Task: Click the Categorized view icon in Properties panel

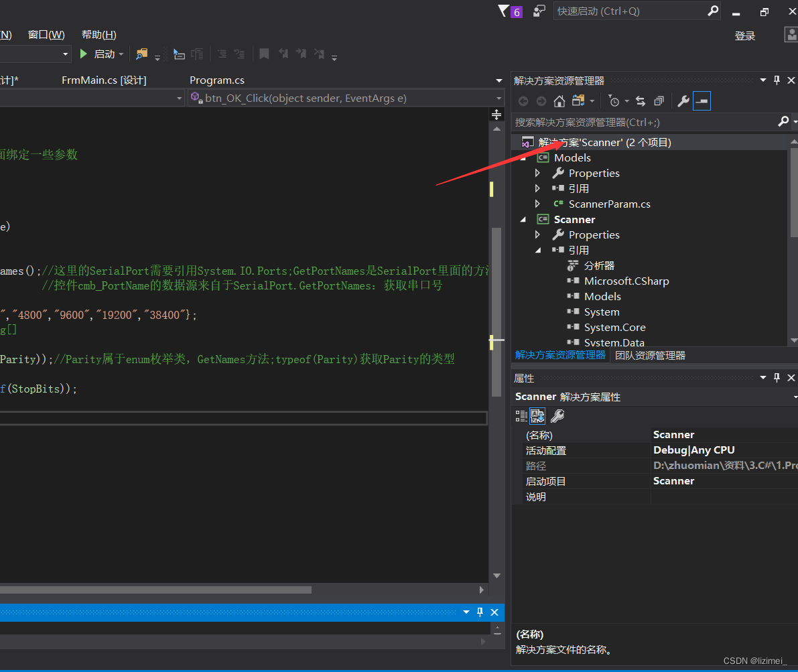Action: pos(521,415)
